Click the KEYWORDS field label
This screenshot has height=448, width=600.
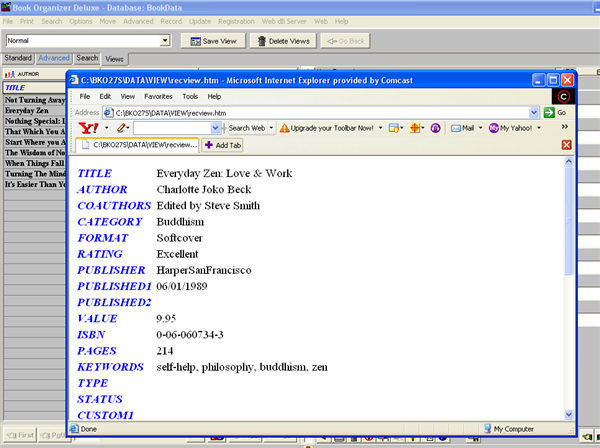click(x=110, y=367)
